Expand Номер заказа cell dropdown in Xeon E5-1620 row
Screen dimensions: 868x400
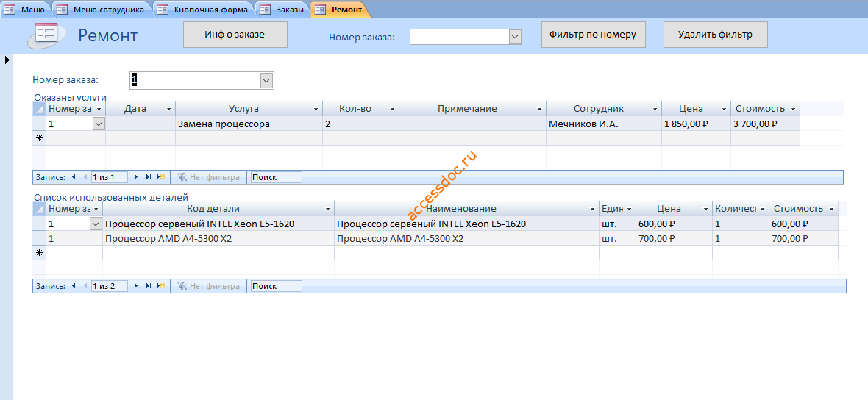[x=96, y=224]
